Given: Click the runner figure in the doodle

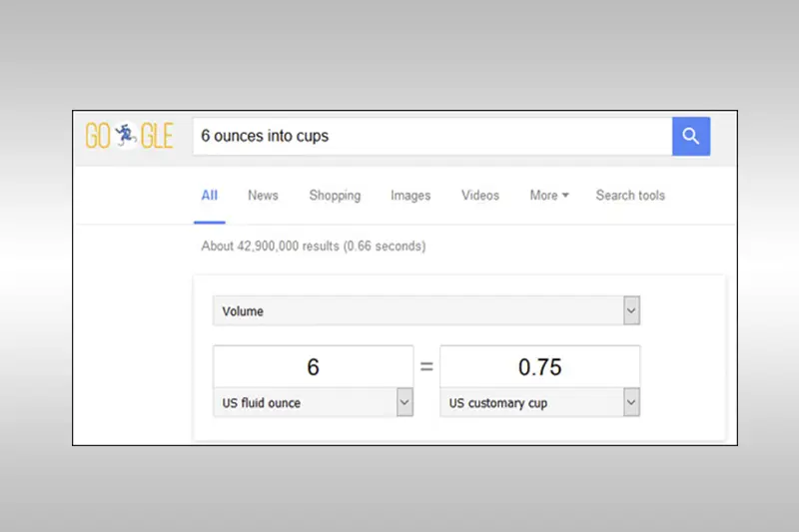Looking at the screenshot, I should point(126,135).
